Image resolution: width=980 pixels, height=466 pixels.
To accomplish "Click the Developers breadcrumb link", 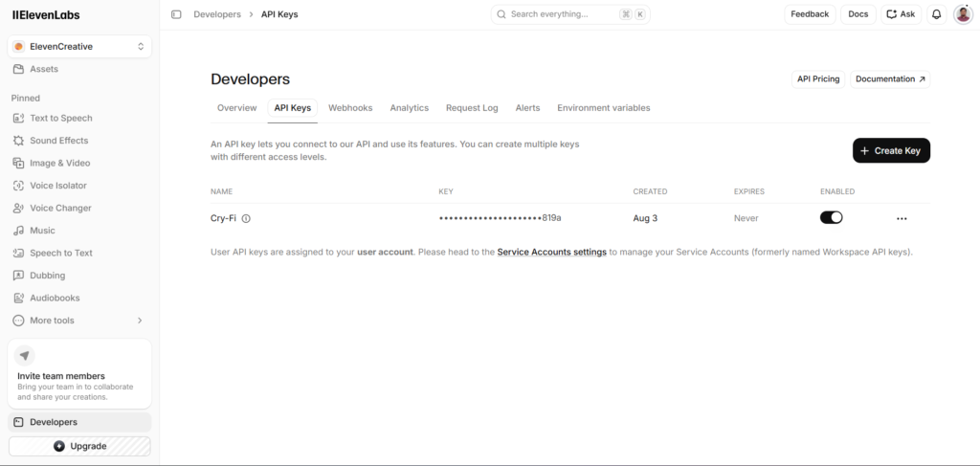I will [217, 14].
